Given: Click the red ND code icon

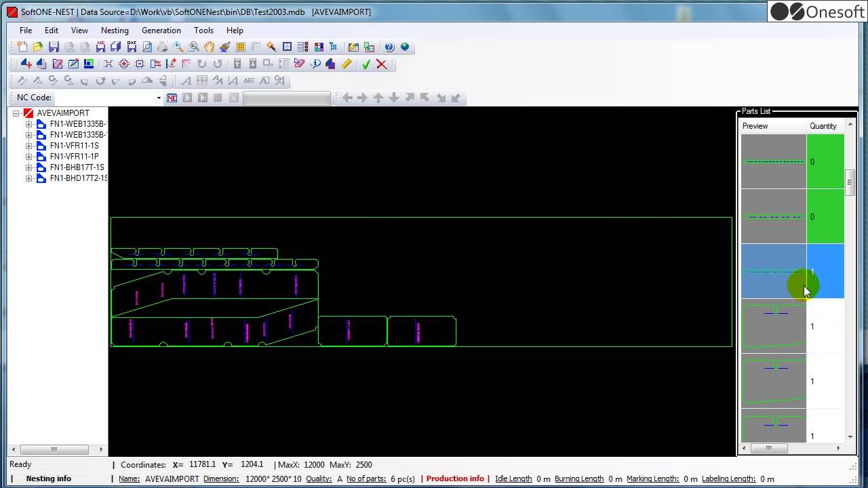Looking at the screenshot, I should 172,98.
